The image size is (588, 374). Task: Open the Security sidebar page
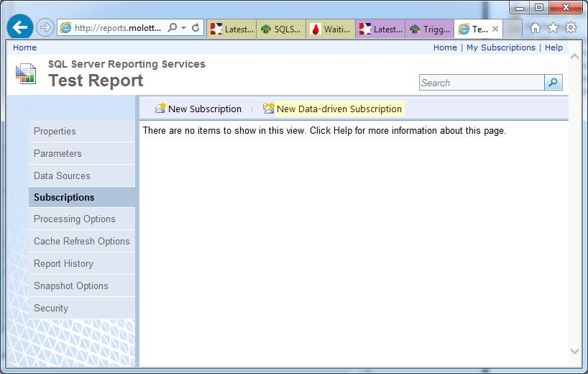point(82,308)
